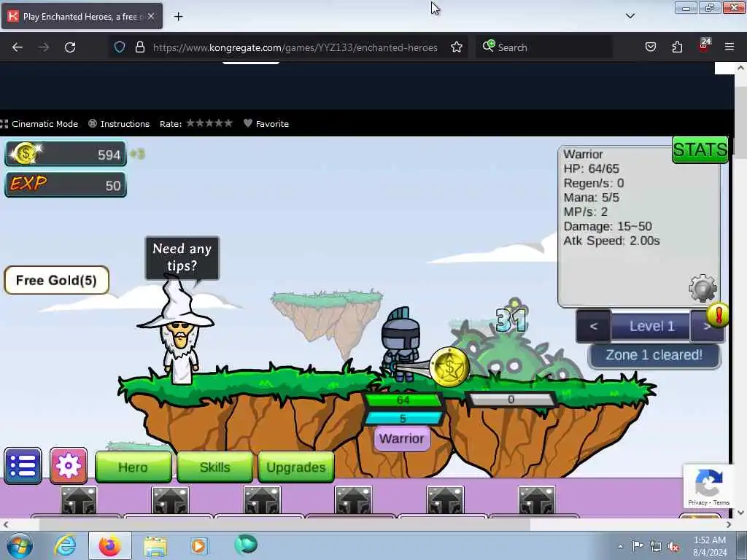Screen dimensions: 747x560
Task: Open the media player taskbar icon
Action: pos(198,545)
